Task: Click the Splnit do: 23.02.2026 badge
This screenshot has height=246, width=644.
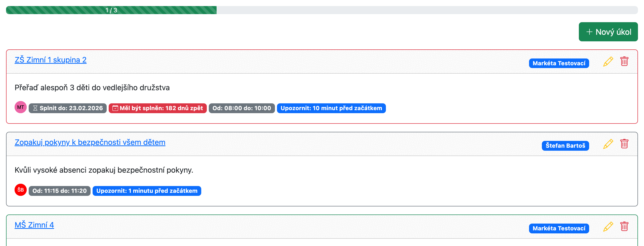Action: (68, 108)
